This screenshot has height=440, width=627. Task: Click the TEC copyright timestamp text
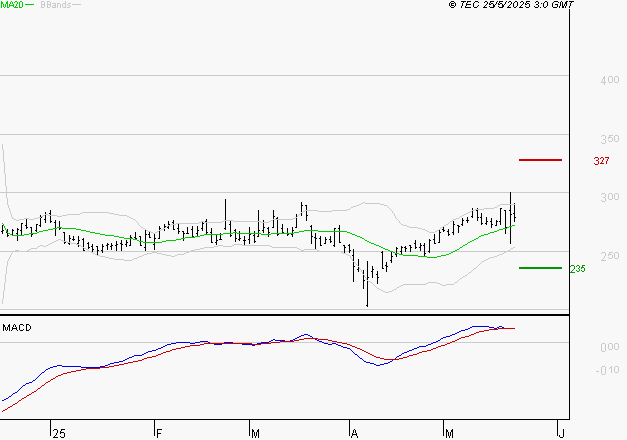click(x=511, y=5)
